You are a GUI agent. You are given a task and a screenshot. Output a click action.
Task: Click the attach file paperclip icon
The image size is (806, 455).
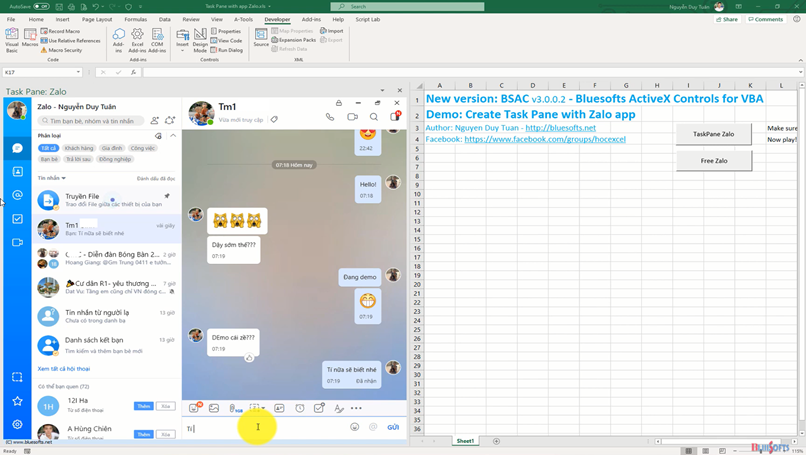[x=234, y=408]
